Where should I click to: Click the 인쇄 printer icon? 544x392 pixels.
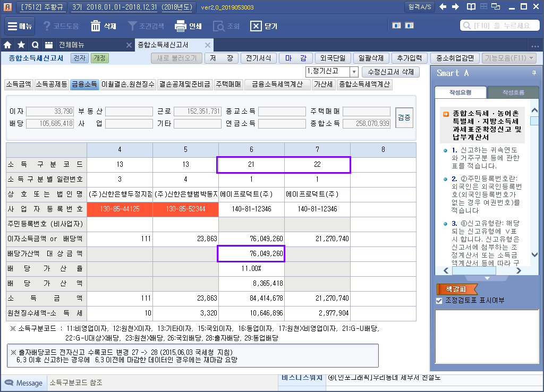tap(181, 26)
